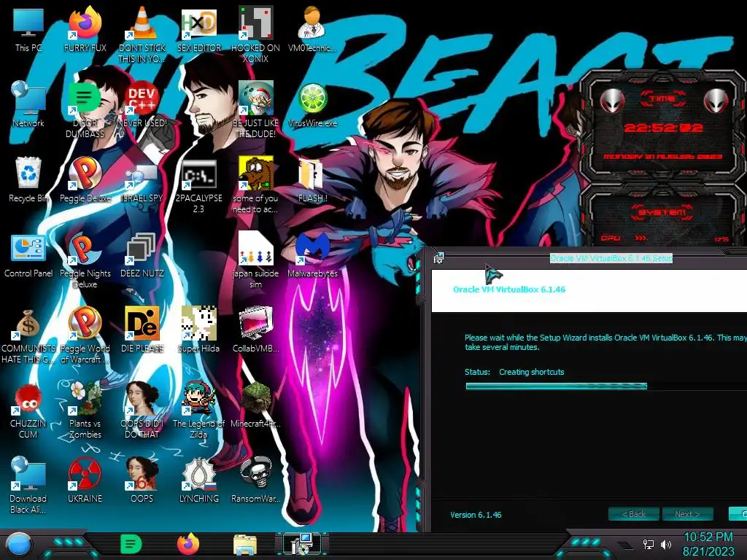
Task: Click the red TIME clock widget
Action: pos(662,128)
